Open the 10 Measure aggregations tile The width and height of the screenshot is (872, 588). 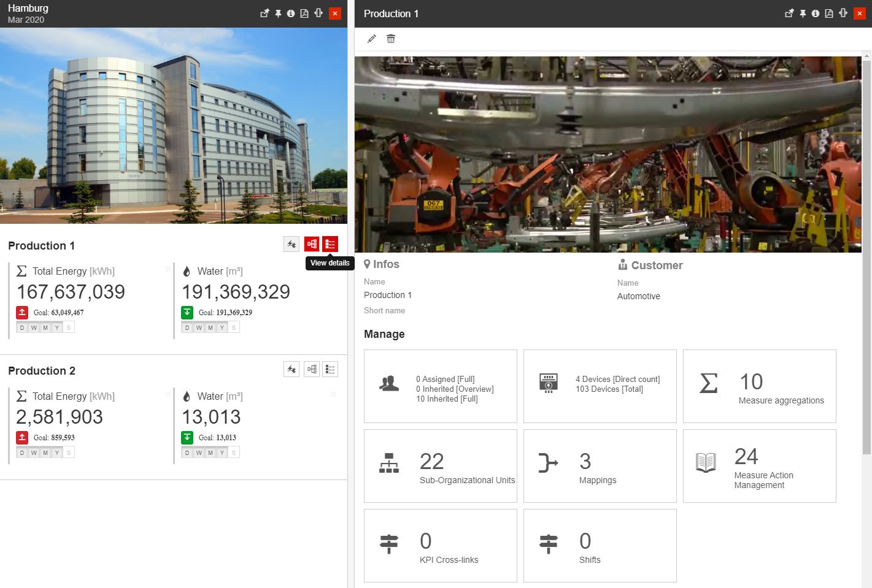click(759, 386)
